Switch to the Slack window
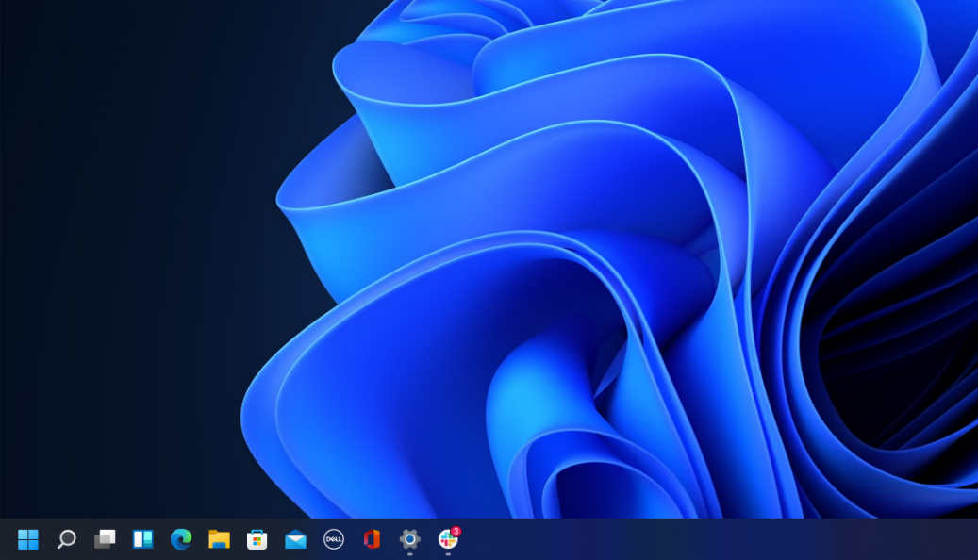 [x=447, y=541]
